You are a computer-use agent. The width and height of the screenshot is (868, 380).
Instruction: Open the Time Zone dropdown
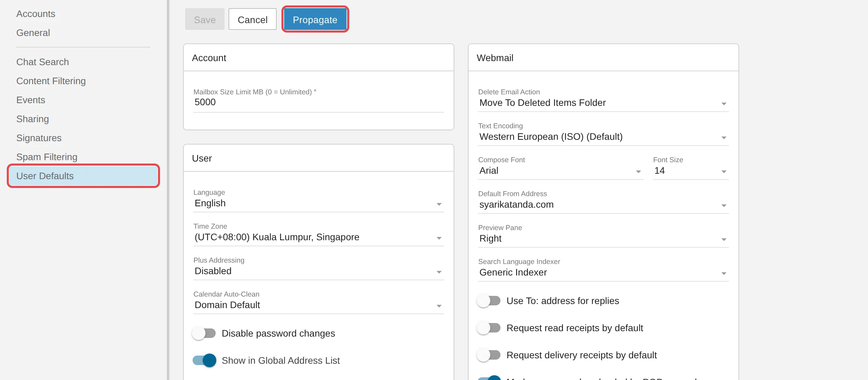click(318, 237)
